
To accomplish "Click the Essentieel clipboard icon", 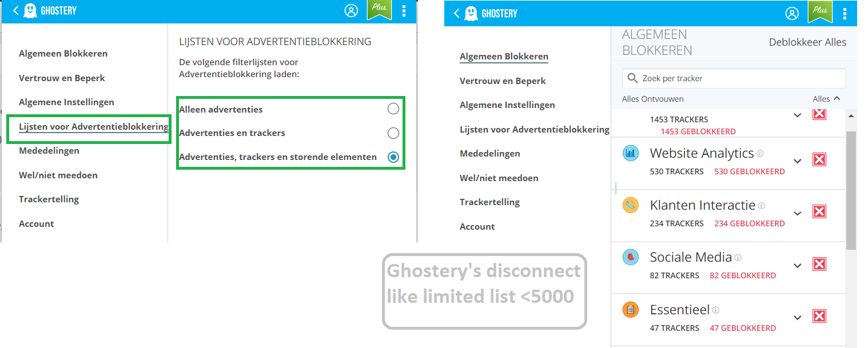I will point(630,310).
